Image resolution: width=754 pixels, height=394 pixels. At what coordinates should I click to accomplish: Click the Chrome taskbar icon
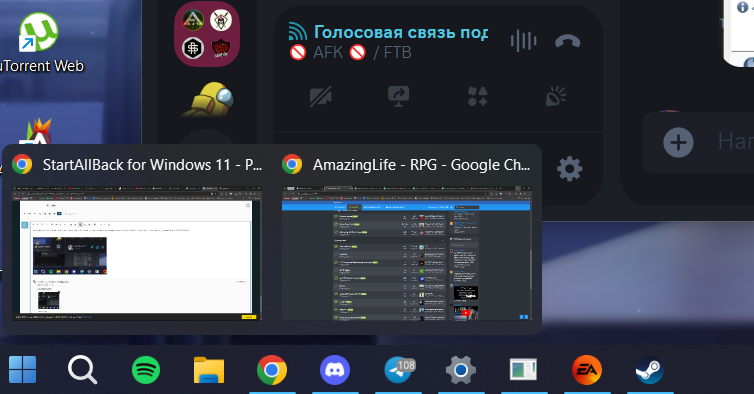272,370
